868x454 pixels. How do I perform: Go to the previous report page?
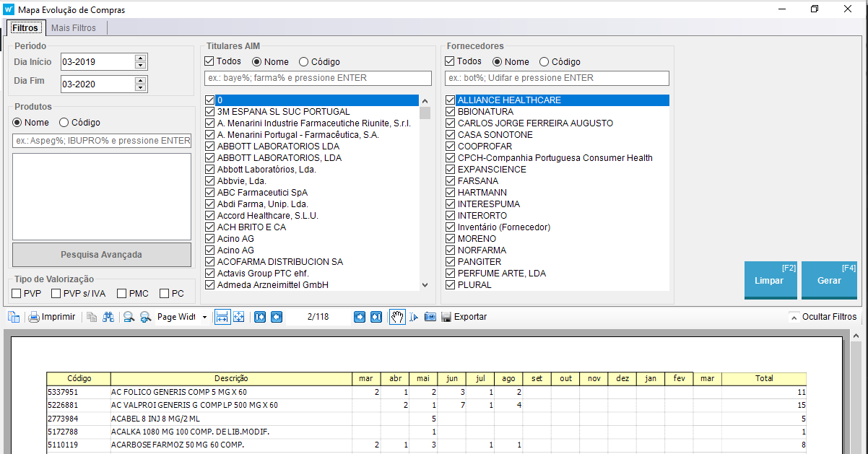(x=276, y=317)
